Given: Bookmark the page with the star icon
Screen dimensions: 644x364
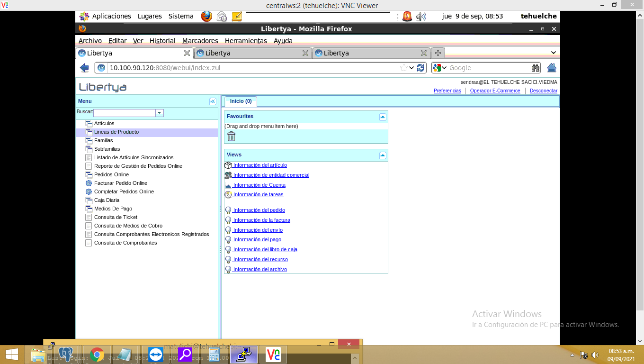Looking at the screenshot, I should tap(404, 68).
